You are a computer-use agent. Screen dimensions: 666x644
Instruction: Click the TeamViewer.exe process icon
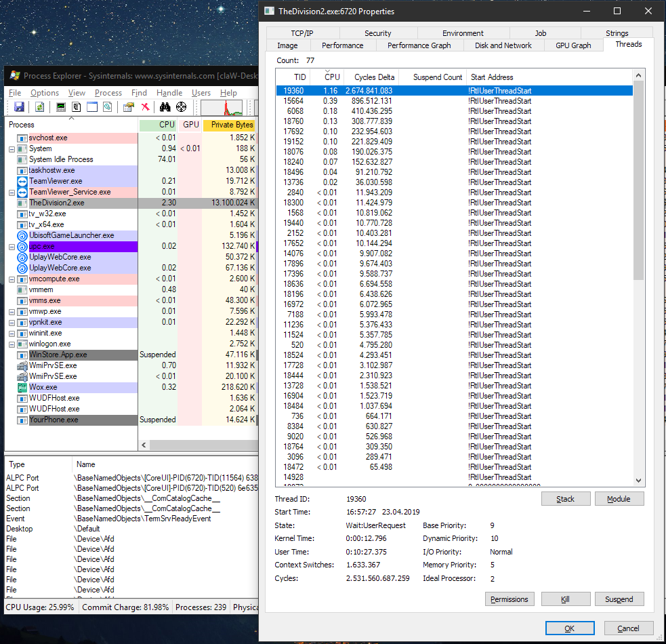click(x=22, y=181)
